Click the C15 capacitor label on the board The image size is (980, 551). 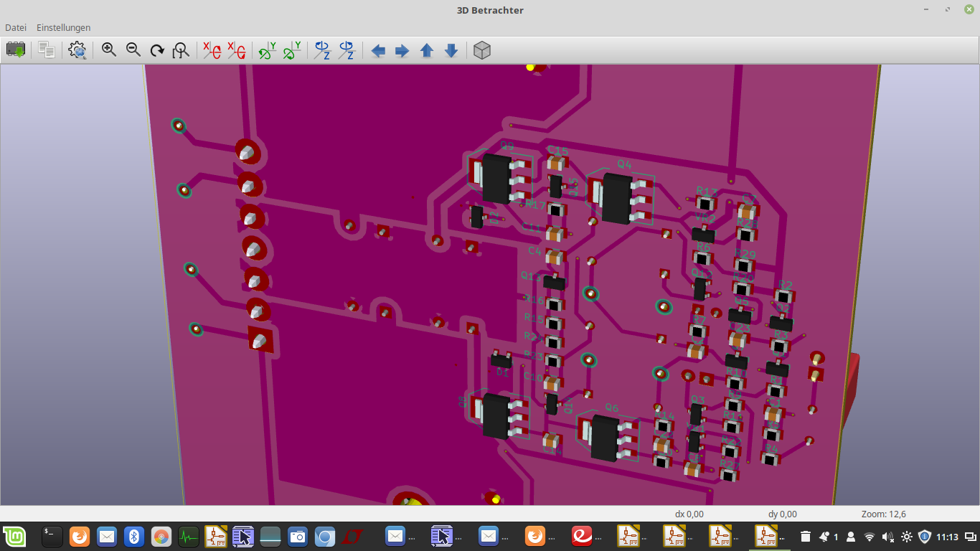pyautogui.click(x=557, y=151)
